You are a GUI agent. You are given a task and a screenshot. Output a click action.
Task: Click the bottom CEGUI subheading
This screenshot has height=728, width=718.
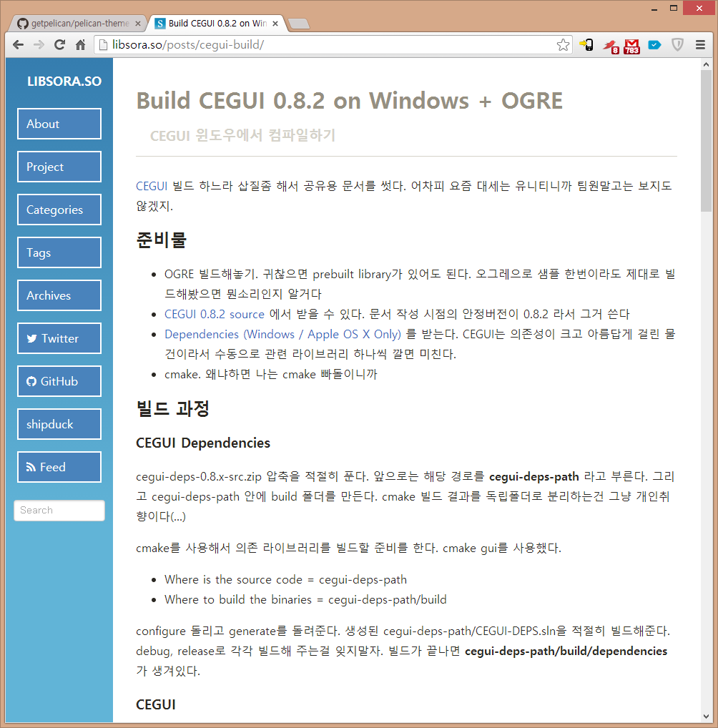click(x=156, y=705)
